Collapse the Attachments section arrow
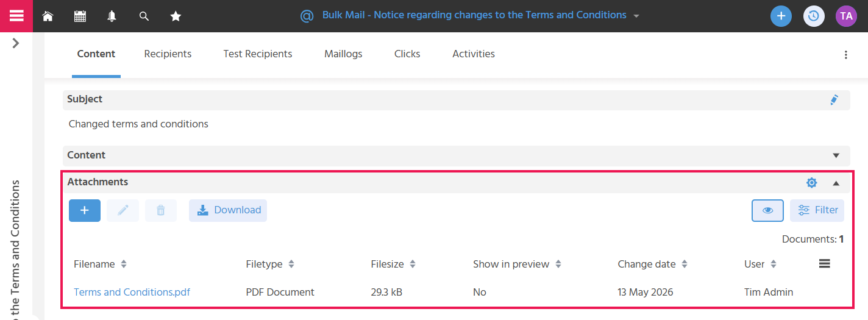Screen dimensions: 868x320 pyautogui.click(x=836, y=183)
